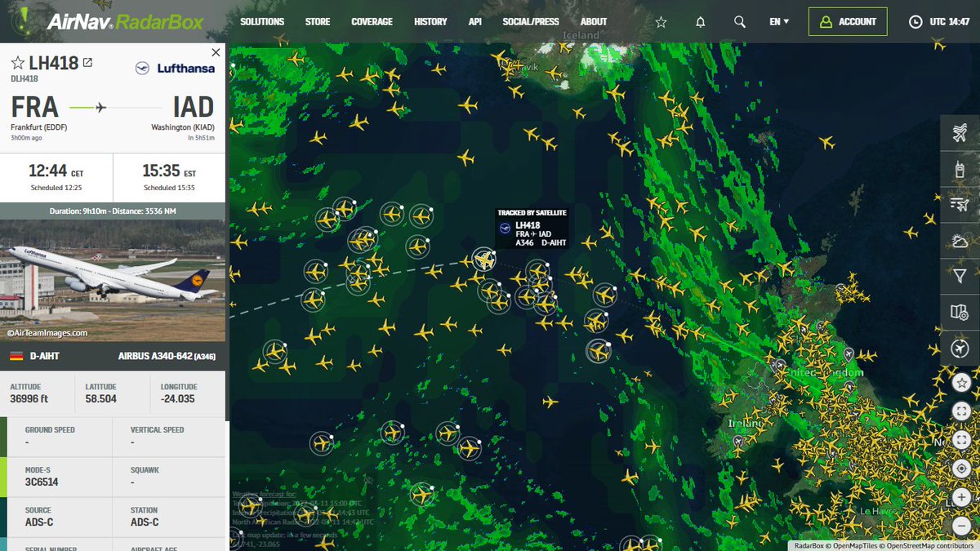Open the funnel filter icon

click(960, 277)
